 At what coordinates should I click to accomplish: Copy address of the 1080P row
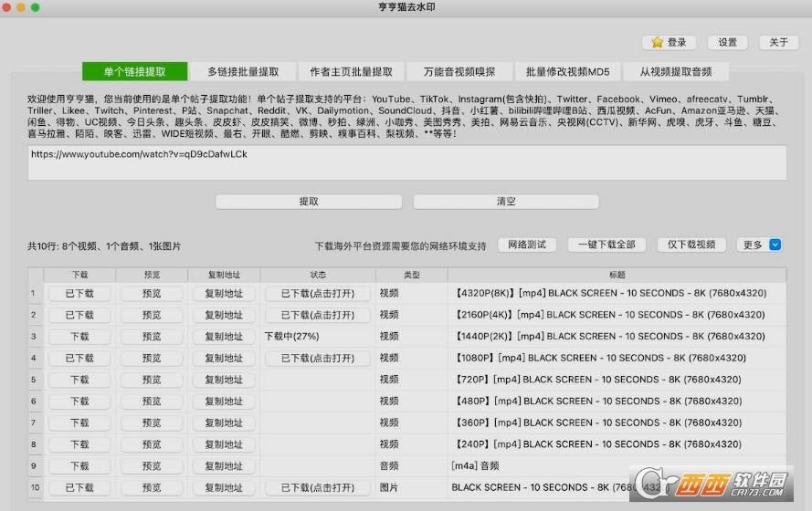[224, 359]
